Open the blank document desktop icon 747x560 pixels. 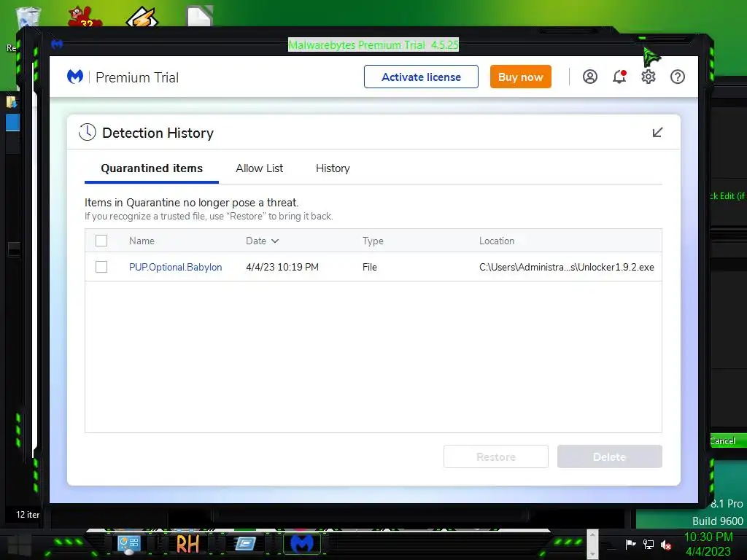point(199,17)
